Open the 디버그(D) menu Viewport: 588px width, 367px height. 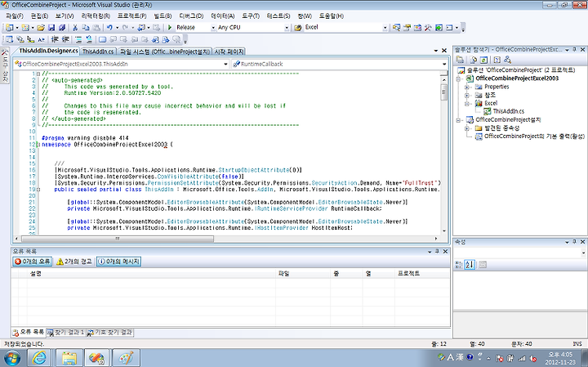(x=191, y=16)
